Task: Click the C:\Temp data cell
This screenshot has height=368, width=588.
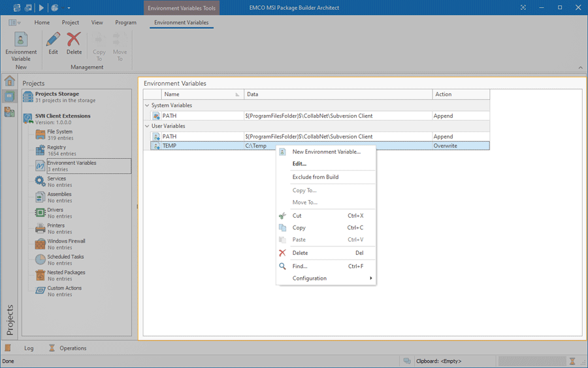Action: (256, 146)
